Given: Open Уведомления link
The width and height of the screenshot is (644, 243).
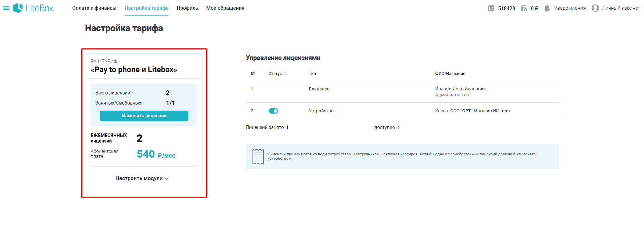Looking at the screenshot, I should coord(570,8).
